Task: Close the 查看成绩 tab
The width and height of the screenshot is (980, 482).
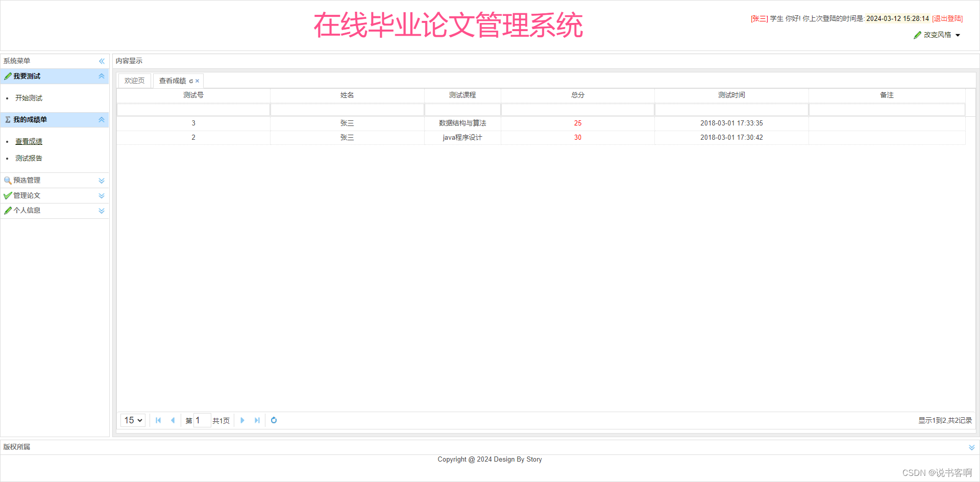Action: [198, 81]
